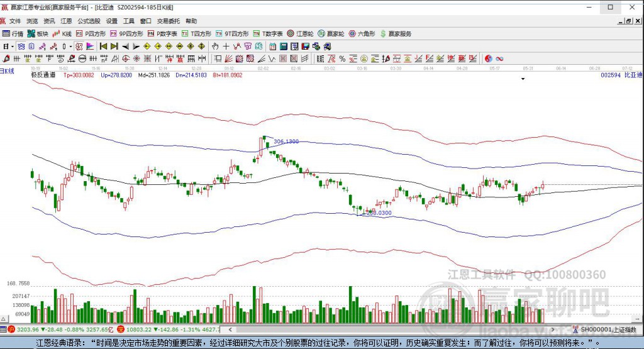Switch to the K线 candlestick chart
The width and height of the screenshot is (644, 349).
[62, 34]
